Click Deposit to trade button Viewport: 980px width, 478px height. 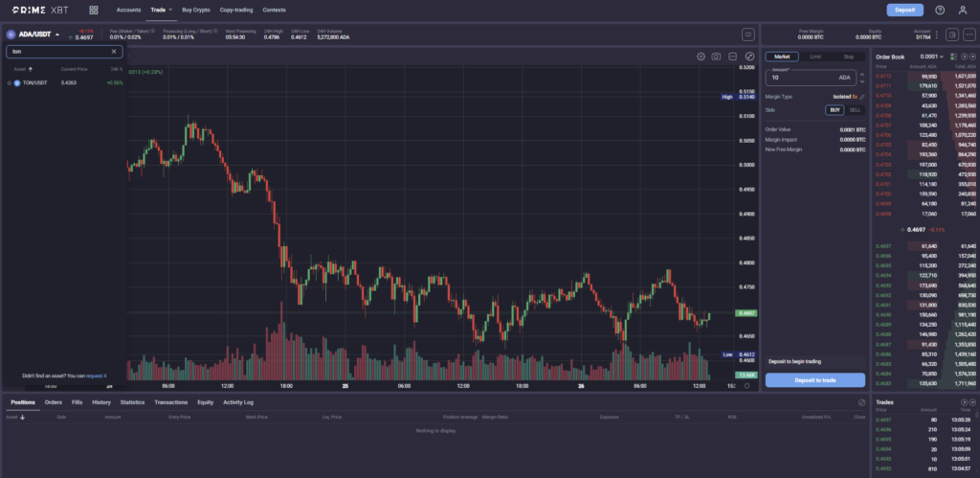coord(815,379)
